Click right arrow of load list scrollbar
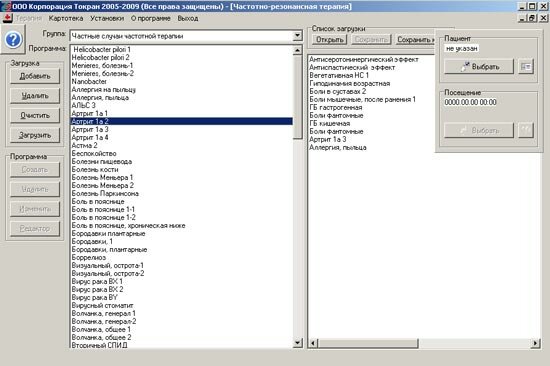Image resolution: width=550 pixels, height=366 pixels. click(535, 343)
